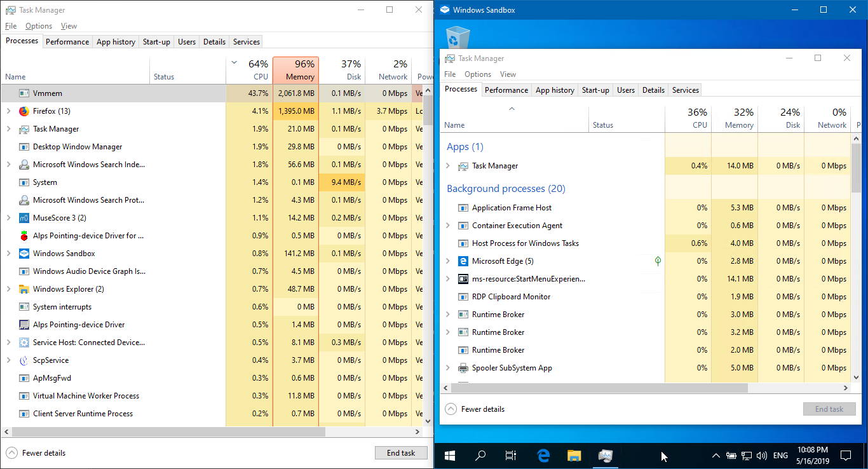The image size is (868, 469).
Task: Switch to the host Performance tab
Action: pyautogui.click(x=67, y=42)
